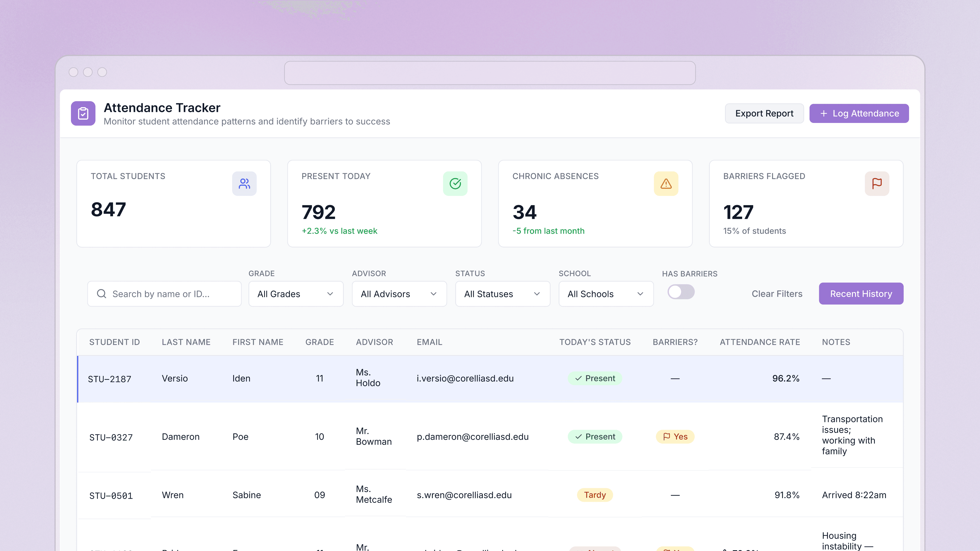Click Clear Filters
Image resolution: width=980 pixels, height=551 pixels.
point(777,294)
